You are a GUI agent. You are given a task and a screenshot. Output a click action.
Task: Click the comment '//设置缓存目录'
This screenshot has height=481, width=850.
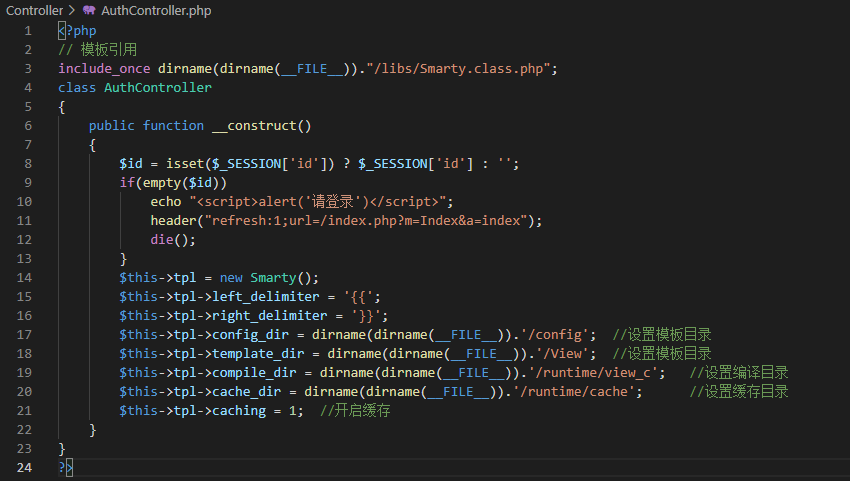click(x=739, y=392)
